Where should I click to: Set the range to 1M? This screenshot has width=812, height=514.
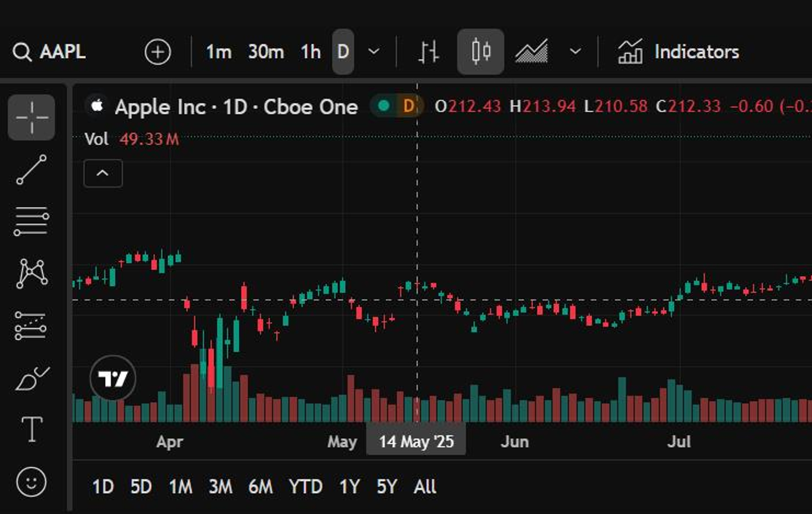(x=181, y=486)
